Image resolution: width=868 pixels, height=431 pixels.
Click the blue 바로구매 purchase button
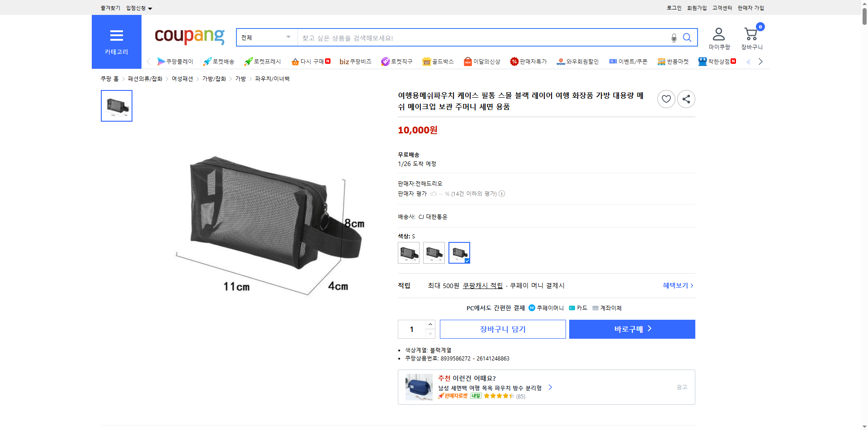pos(632,329)
